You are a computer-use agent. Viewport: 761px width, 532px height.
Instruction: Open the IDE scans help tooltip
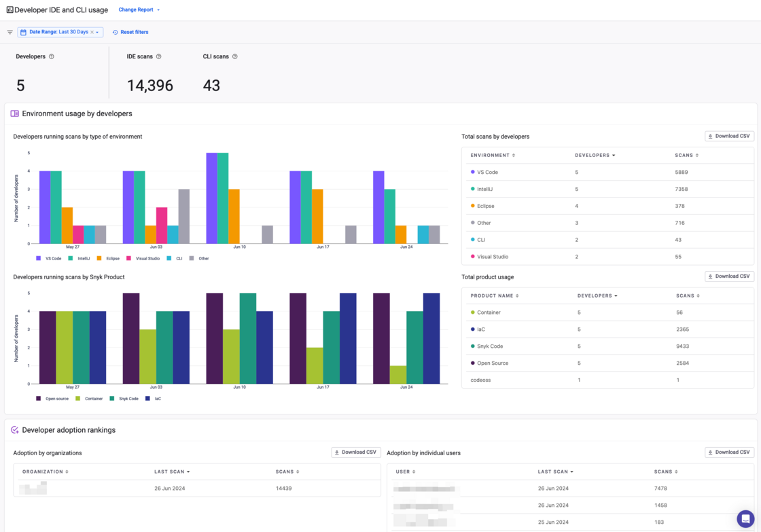coord(159,56)
